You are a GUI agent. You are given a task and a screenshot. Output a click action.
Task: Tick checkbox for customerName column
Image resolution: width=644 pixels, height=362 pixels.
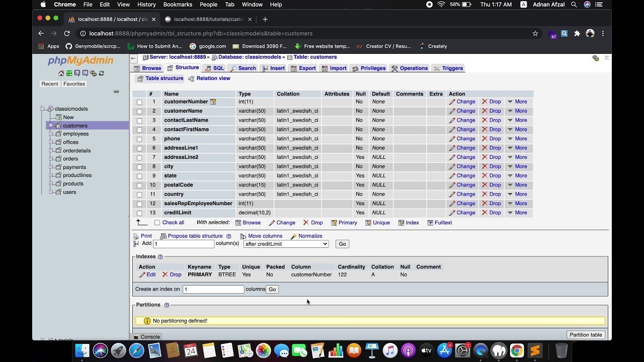point(139,111)
